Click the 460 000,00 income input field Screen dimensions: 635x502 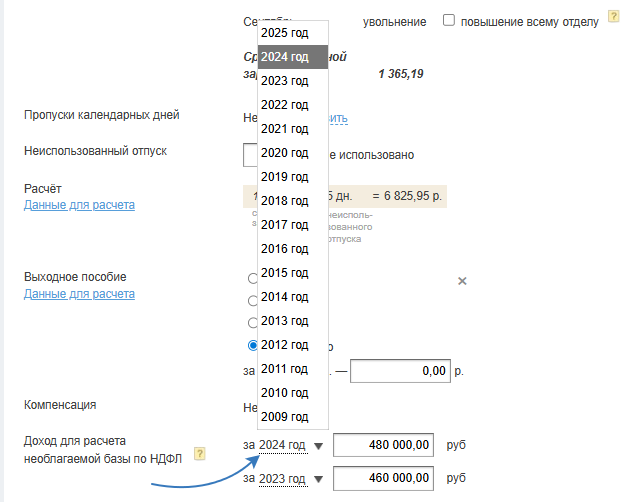(384, 480)
